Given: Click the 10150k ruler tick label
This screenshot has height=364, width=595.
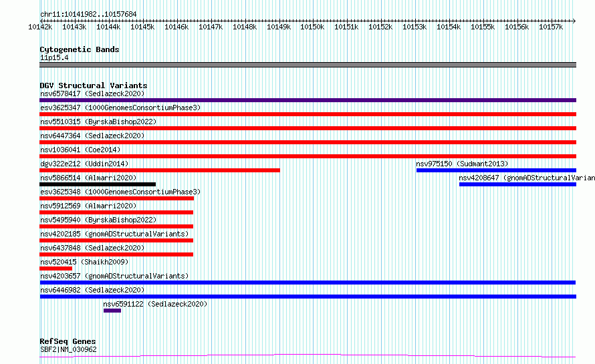Looking at the screenshot, I should point(312,27).
